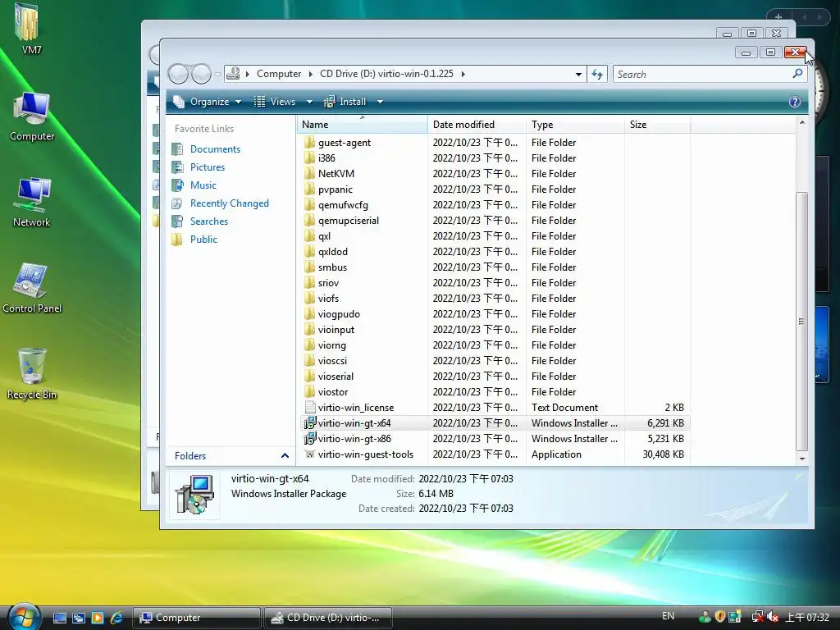Click the NetKVM folder icon
Screen dimensions: 840x630
click(309, 174)
